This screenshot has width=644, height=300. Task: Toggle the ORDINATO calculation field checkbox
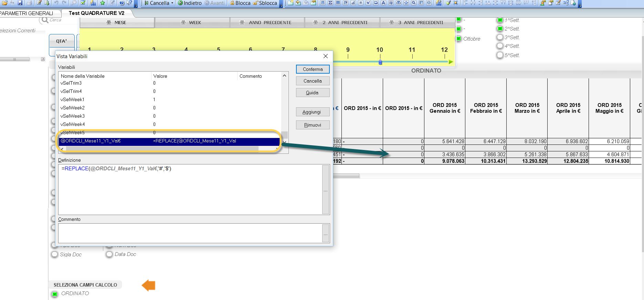(x=55, y=294)
